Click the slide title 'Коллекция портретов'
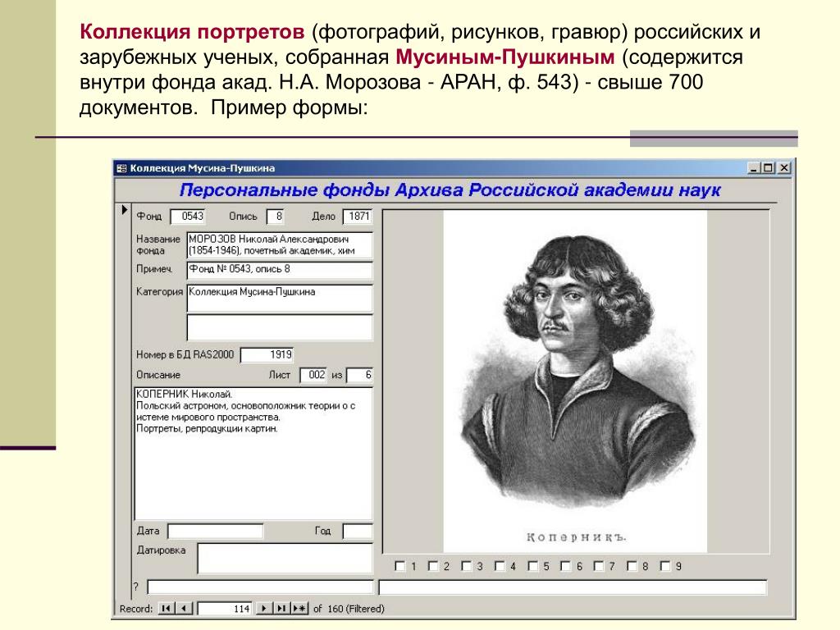Screen dimensions: 840x630 192,32
